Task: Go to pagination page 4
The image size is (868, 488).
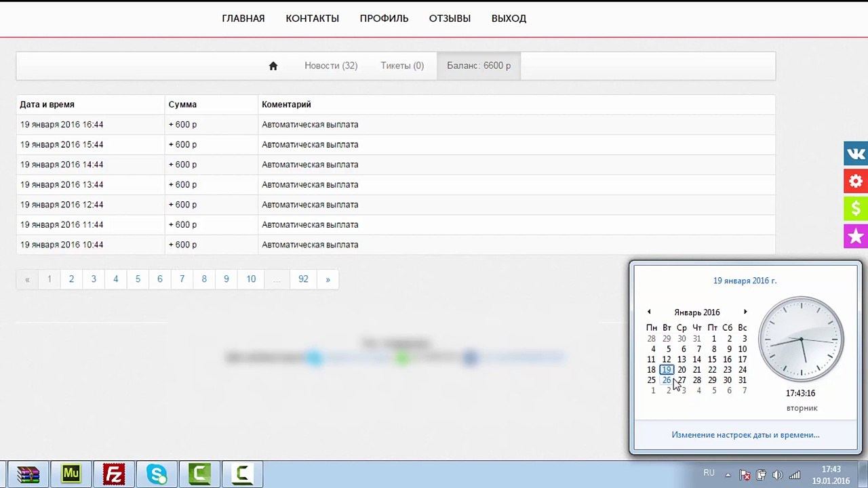Action: coord(115,279)
